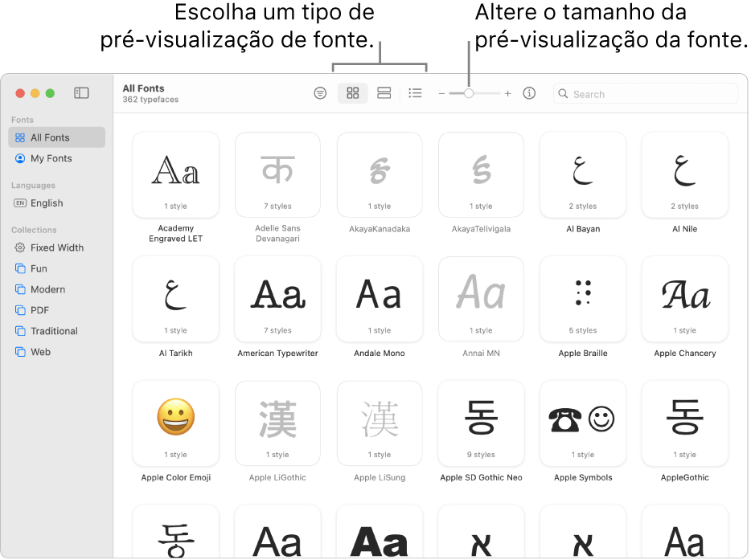Switch to grid preview view
This screenshot has height=560, width=751.
[x=352, y=93]
